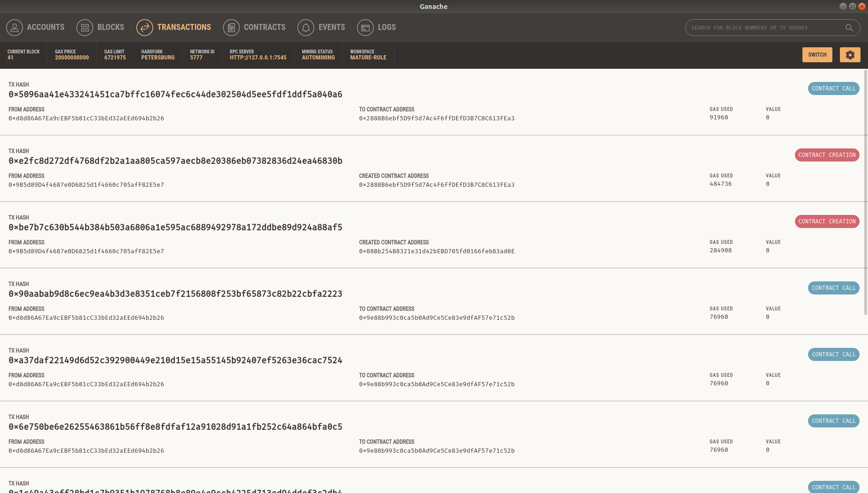The height and width of the screenshot is (493, 868).
Task: Open transaction 0x5096aa41e433241451 details
Action: pyautogui.click(x=175, y=94)
